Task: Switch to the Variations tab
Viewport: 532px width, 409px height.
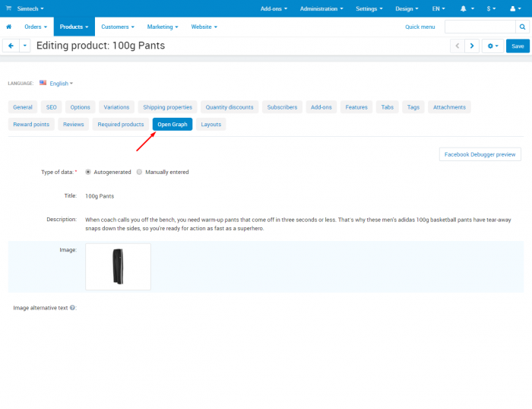Action: [x=116, y=107]
